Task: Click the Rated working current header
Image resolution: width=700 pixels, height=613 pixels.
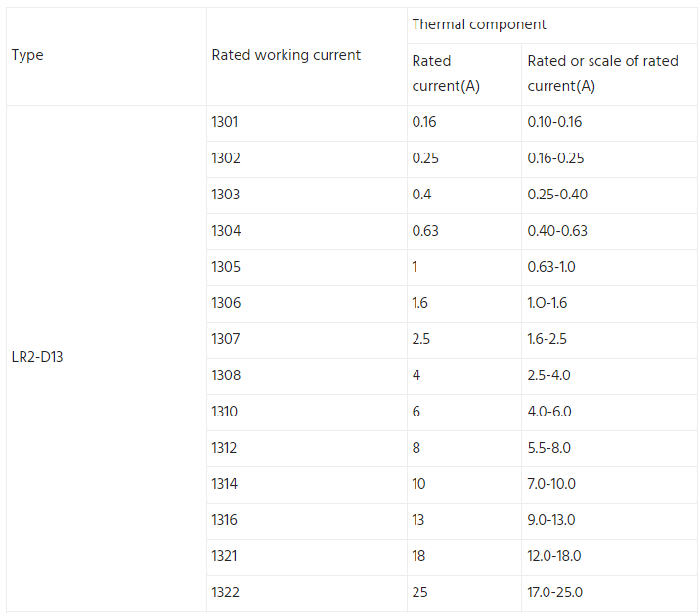Action: (x=307, y=57)
